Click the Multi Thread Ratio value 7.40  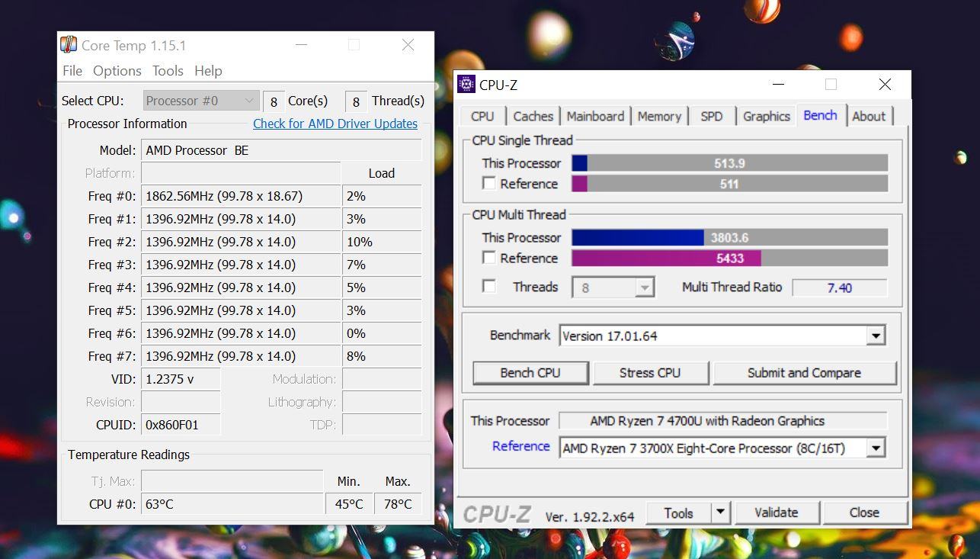click(x=840, y=288)
